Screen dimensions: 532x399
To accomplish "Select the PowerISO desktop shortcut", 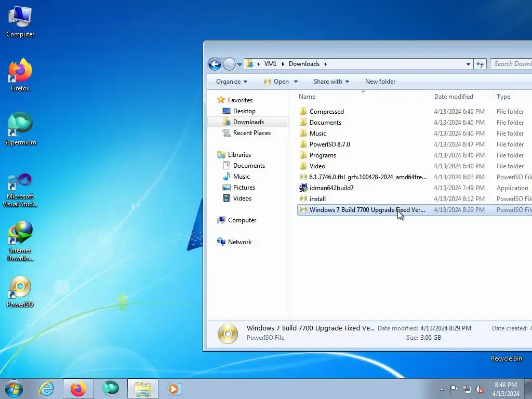I will (x=20, y=292).
